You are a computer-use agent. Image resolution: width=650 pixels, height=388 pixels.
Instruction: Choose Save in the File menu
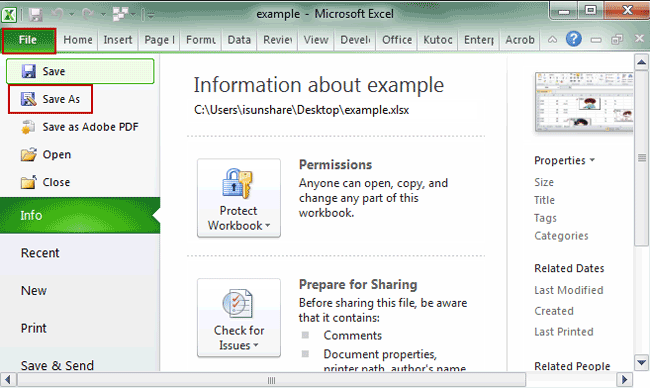pos(80,71)
